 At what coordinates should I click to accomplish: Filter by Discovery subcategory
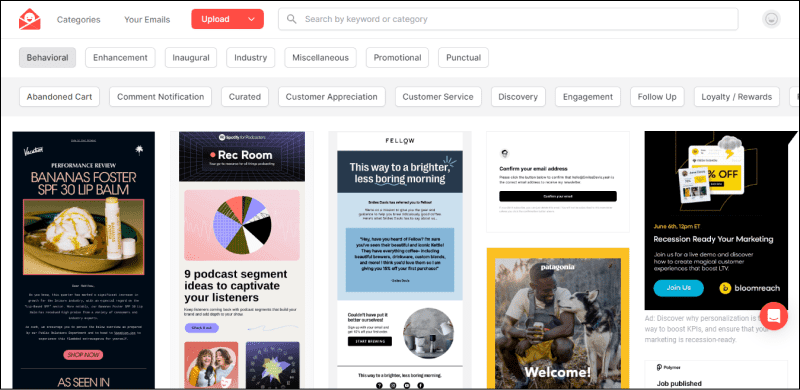(518, 96)
